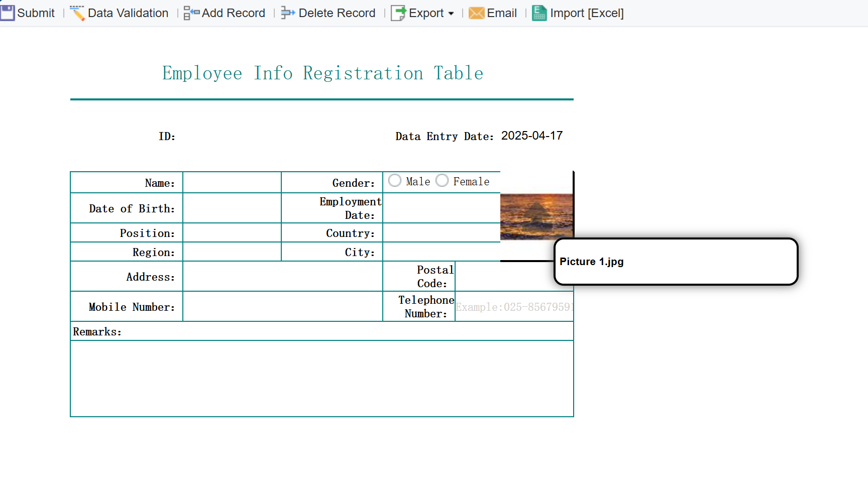868x484 pixels.
Task: Click the Add Record icon
Action: coord(190,13)
